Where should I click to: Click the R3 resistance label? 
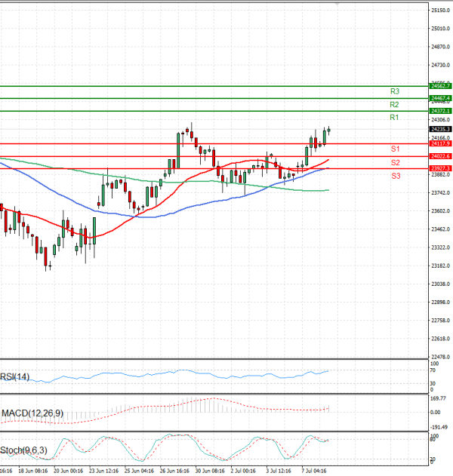click(x=395, y=91)
